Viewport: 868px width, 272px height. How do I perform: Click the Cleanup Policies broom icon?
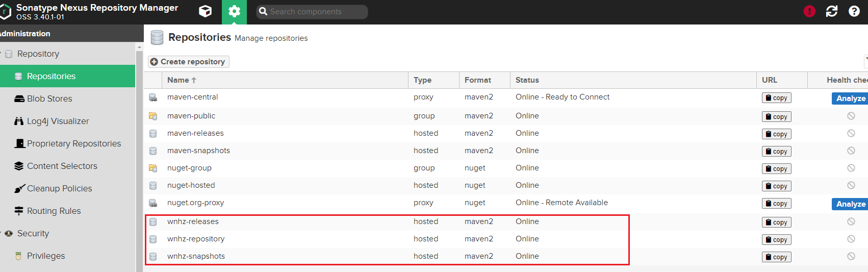(19, 188)
